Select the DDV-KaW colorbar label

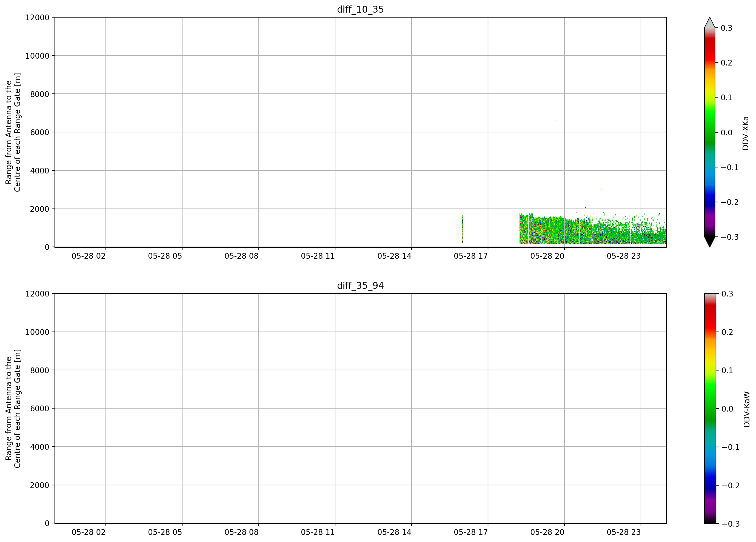(747, 409)
